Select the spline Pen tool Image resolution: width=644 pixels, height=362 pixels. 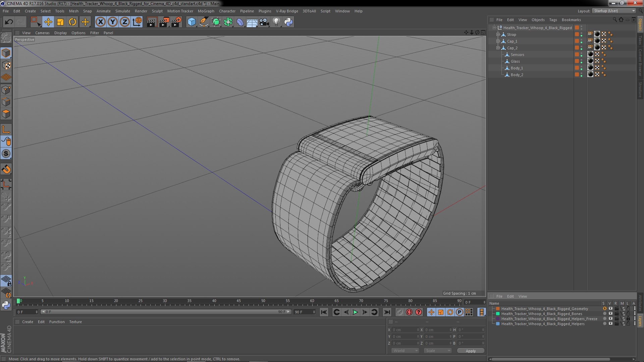(x=204, y=22)
